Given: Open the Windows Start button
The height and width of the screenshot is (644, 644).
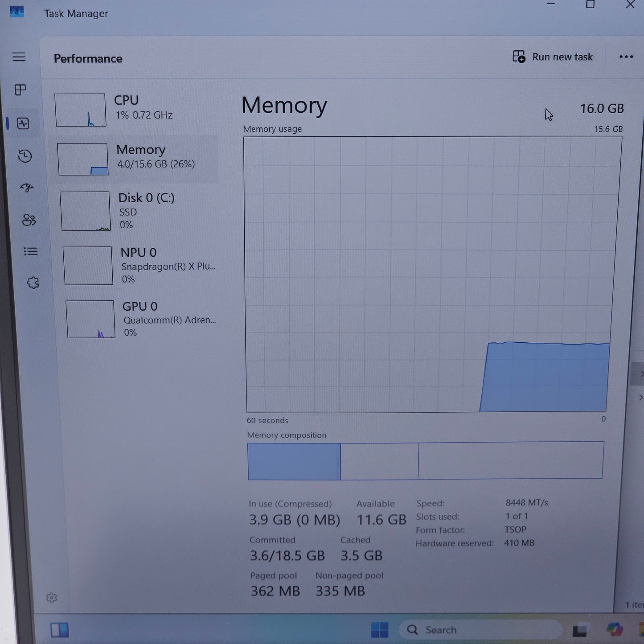Looking at the screenshot, I should pyautogui.click(x=380, y=630).
